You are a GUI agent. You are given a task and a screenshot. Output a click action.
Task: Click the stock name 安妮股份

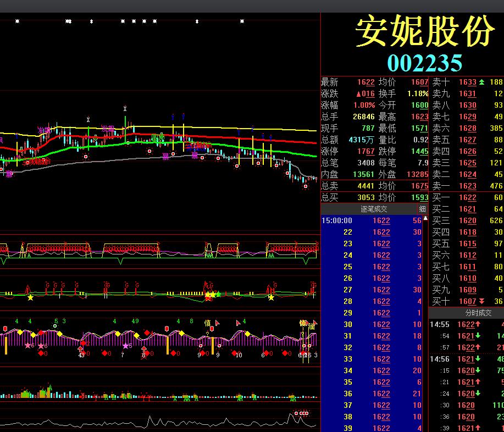click(425, 31)
